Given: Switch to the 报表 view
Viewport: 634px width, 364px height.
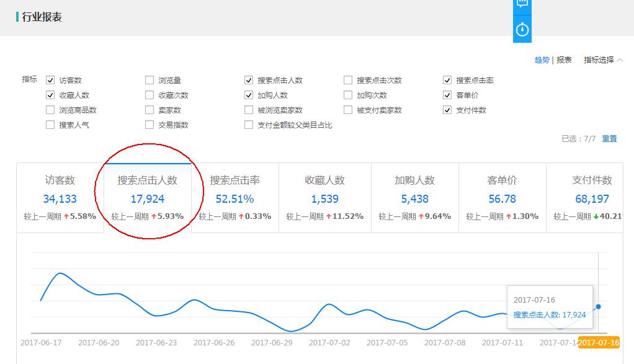Looking at the screenshot, I should pos(564,60).
